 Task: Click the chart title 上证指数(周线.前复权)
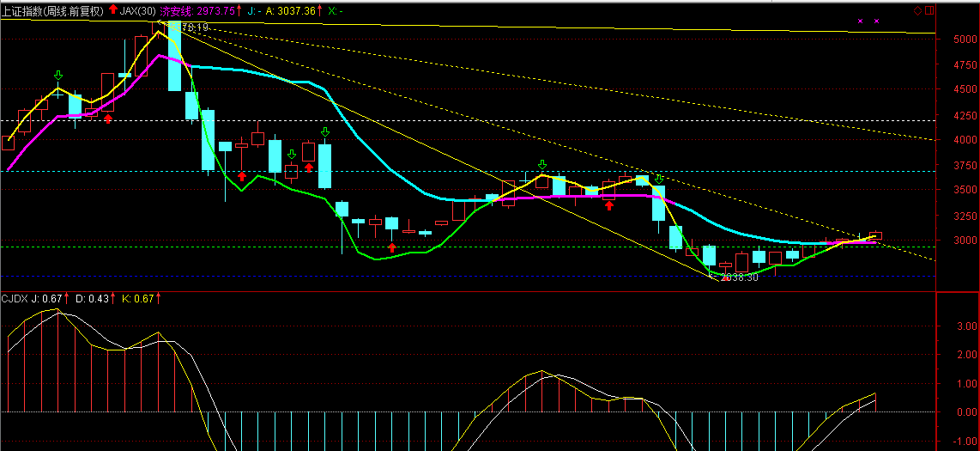52,9
